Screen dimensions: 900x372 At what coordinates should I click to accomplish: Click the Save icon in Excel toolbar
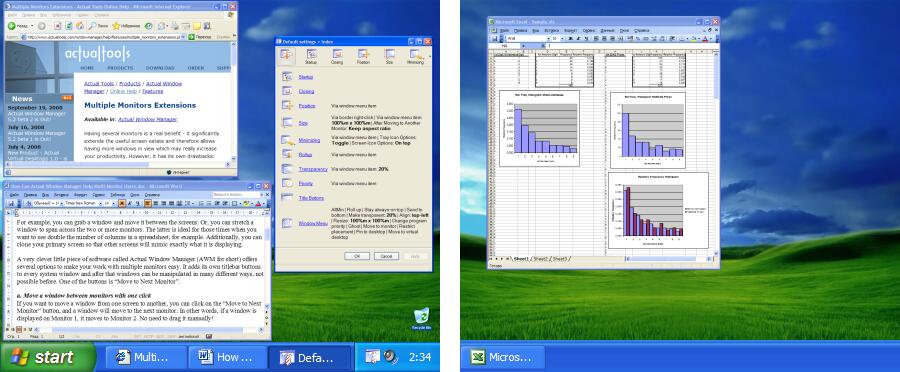(494, 38)
